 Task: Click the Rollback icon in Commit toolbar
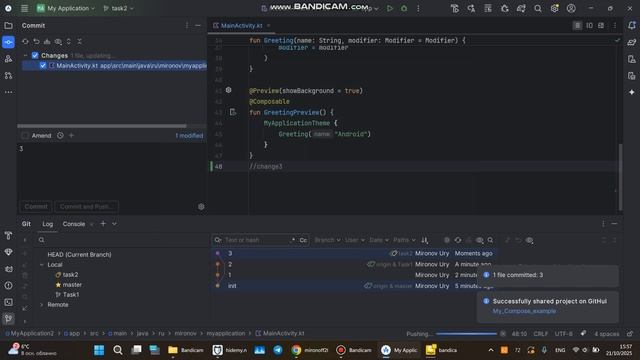pyautogui.click(x=36, y=42)
